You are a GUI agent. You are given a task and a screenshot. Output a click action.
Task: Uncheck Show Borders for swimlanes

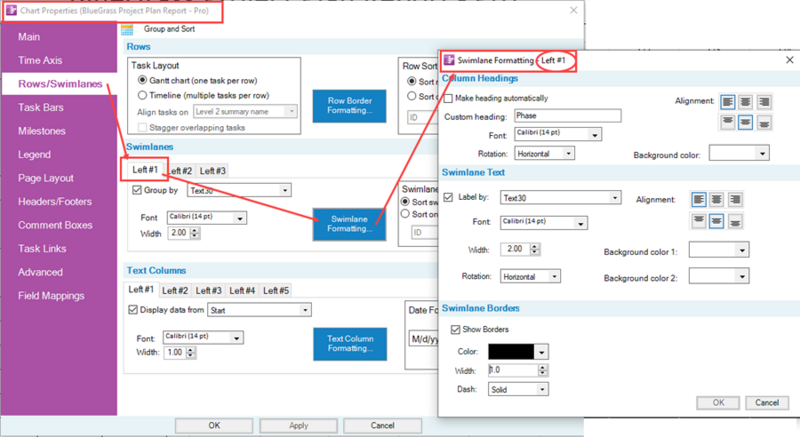456,329
